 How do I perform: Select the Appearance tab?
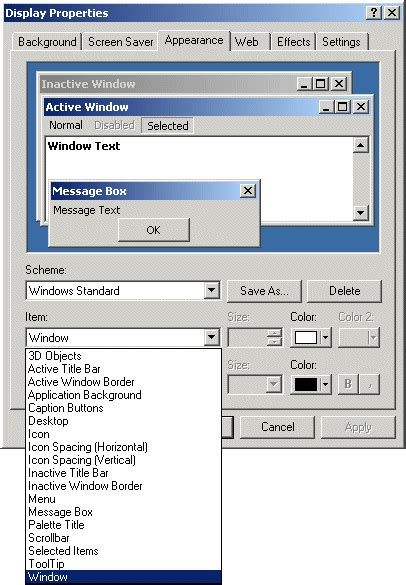(x=194, y=40)
